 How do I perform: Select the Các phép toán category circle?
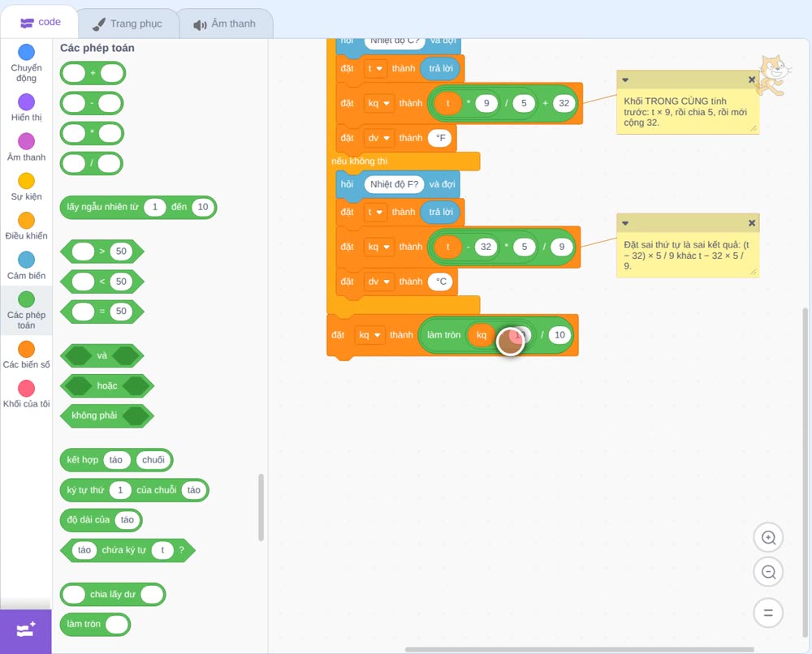point(26,299)
